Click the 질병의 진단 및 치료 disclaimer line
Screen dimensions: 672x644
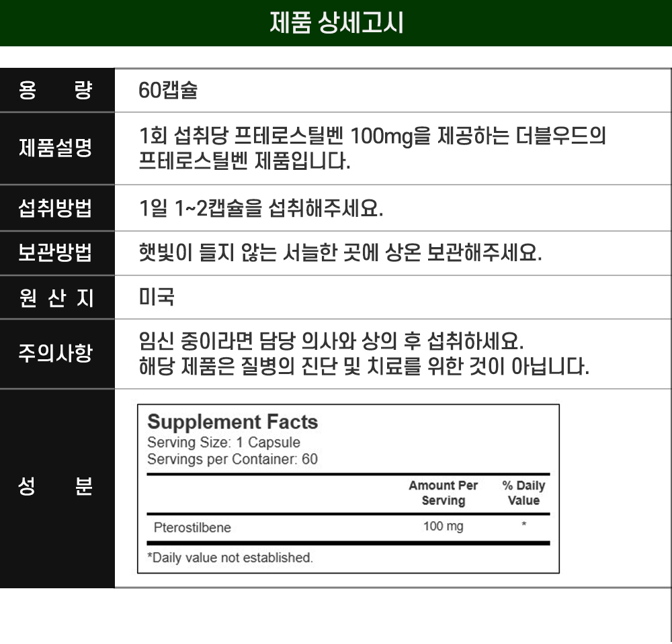(x=364, y=367)
